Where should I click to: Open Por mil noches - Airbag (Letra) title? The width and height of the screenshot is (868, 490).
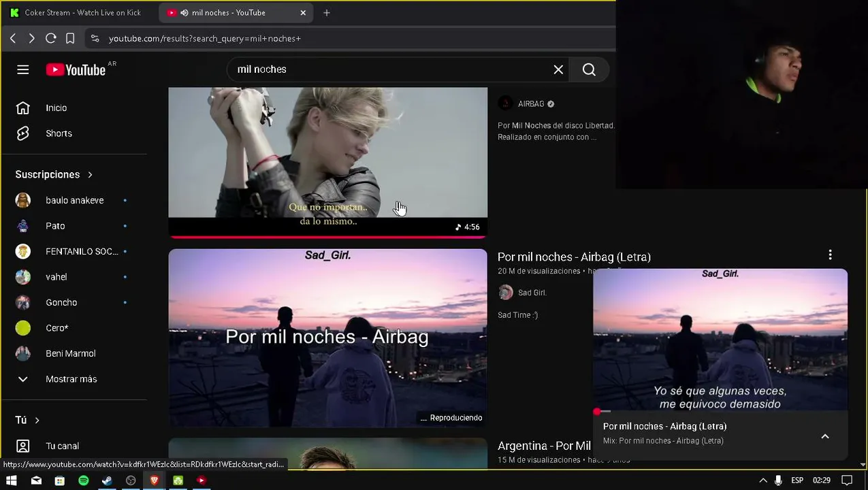click(574, 257)
